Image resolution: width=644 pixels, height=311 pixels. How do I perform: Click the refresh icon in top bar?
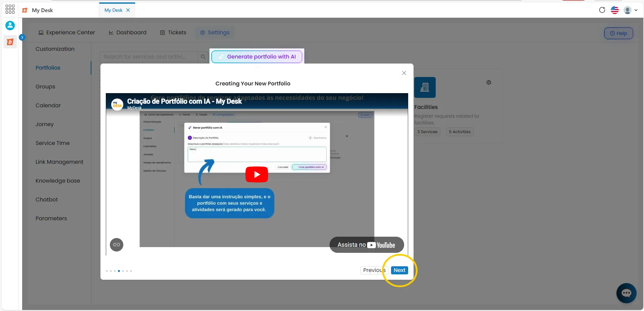point(602,10)
